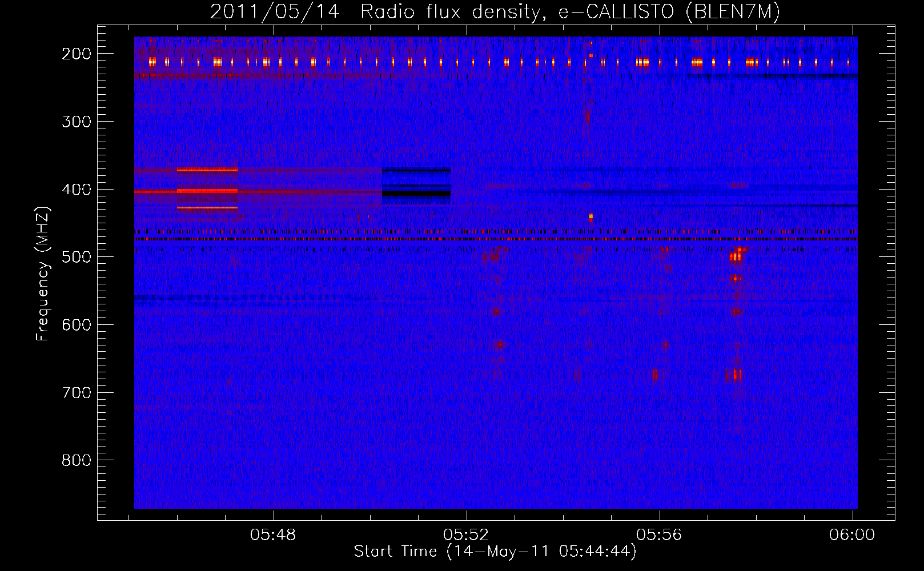Click the 500 frequency tick label

tap(77, 257)
